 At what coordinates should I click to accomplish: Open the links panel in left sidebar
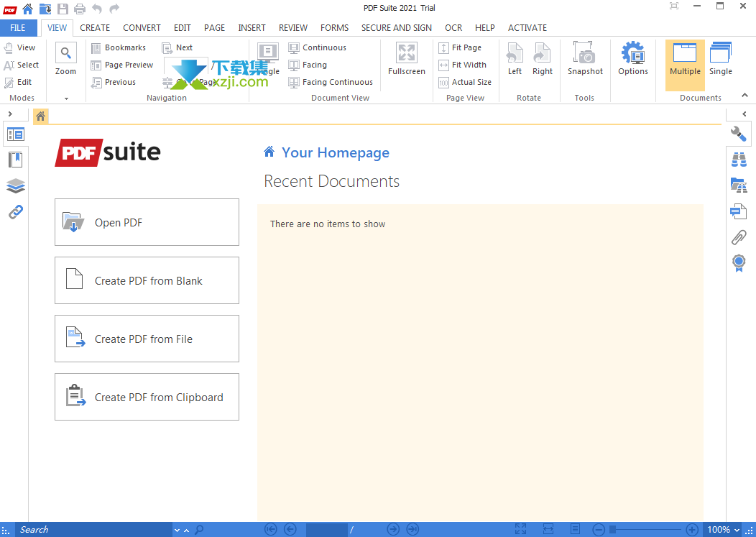tap(15, 211)
